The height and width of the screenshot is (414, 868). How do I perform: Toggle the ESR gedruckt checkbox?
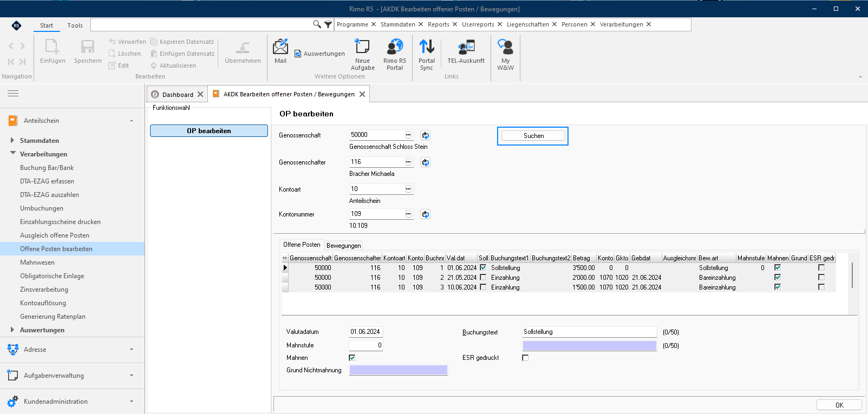[x=525, y=358]
